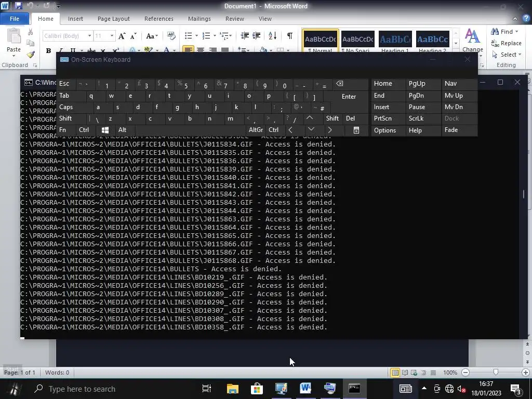Switch to Full Screen Reading view icon
The width and height of the screenshot is (532, 399).
405,373
